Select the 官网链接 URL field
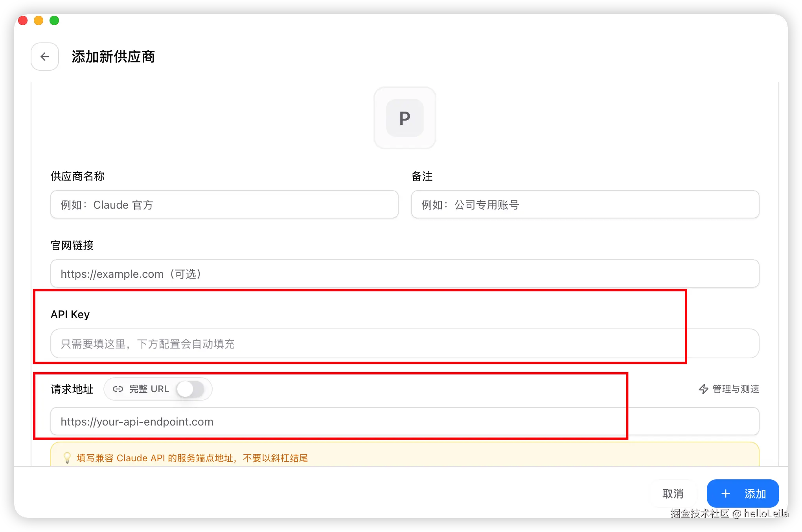The height and width of the screenshot is (532, 802). 405,274
